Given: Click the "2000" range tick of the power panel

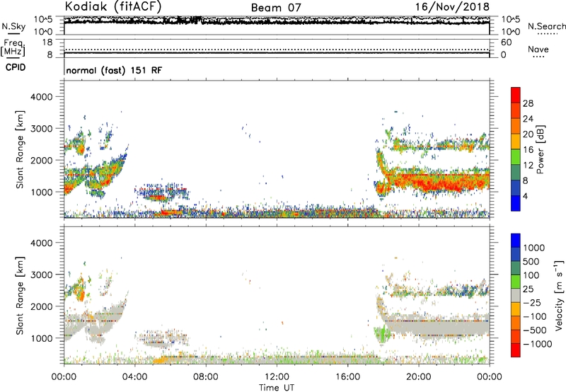Looking at the screenshot, I should click(x=42, y=160).
